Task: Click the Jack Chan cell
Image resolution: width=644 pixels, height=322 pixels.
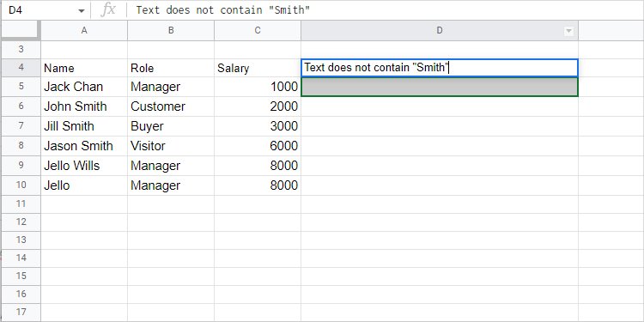Action: (84, 87)
